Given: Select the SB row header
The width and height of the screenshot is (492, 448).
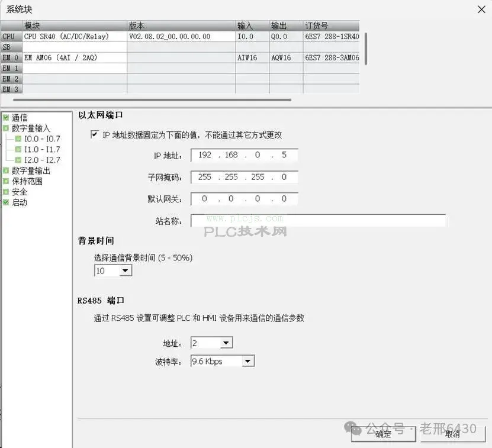Looking at the screenshot, I should [11, 47].
